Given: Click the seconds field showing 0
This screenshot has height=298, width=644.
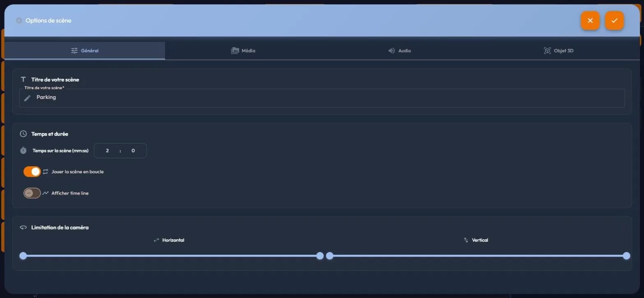Looking at the screenshot, I should [x=133, y=151].
